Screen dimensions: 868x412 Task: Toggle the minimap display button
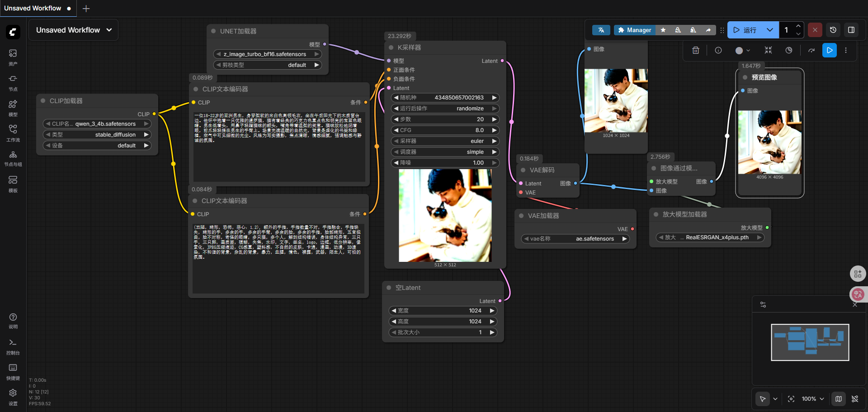pos(838,399)
